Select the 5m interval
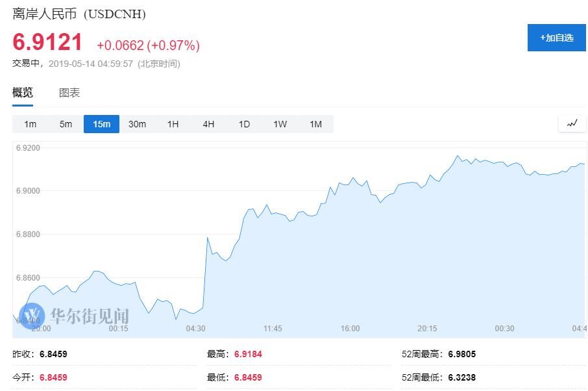The image size is (588, 391). tap(66, 124)
